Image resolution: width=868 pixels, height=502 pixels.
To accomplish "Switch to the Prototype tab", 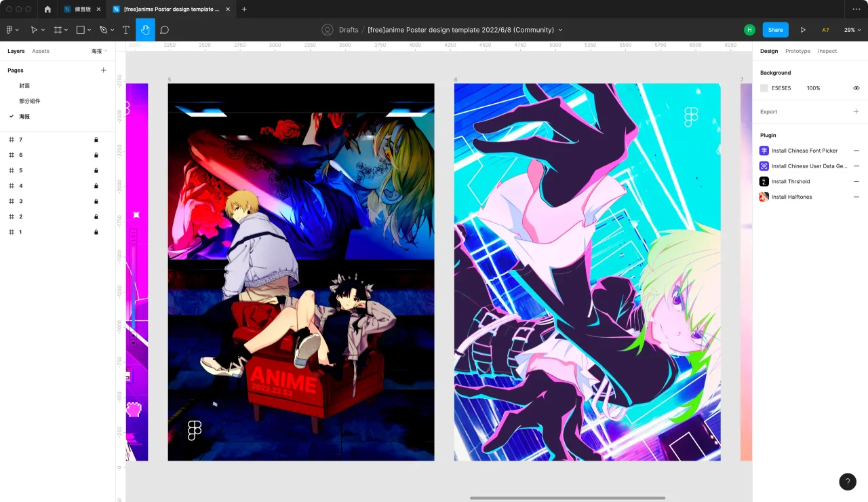I will point(797,51).
